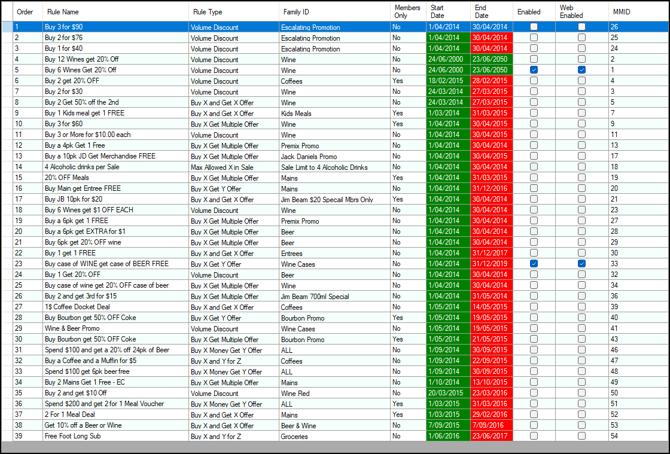
Task: Uncheck Web Enabled for Buy 6 Wines Get 20% Off
Action: tap(582, 70)
